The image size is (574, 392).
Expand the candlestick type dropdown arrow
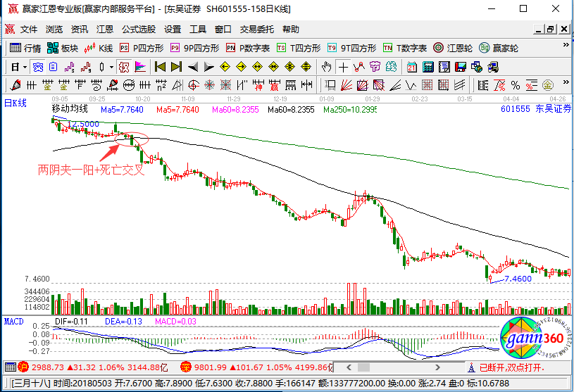pyautogui.click(x=111, y=68)
